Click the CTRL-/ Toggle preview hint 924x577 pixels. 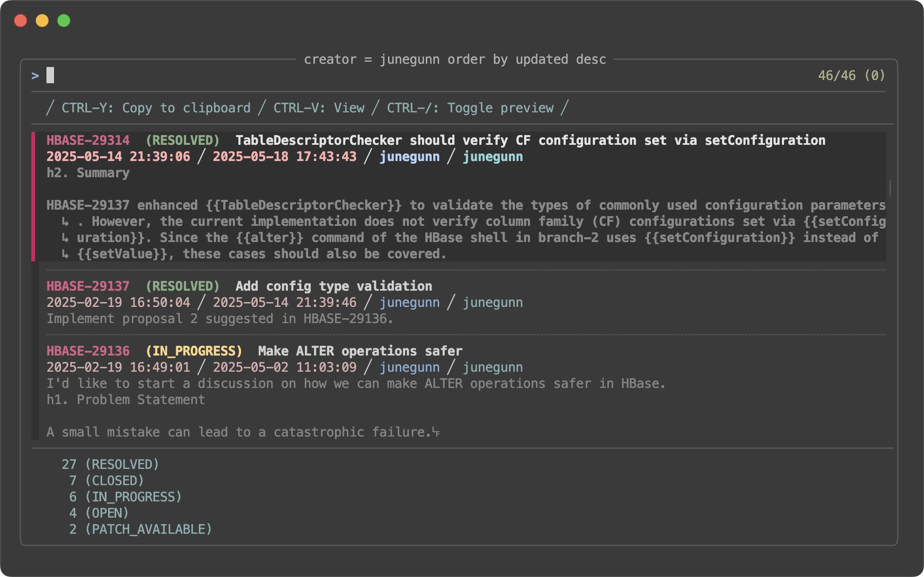(470, 108)
